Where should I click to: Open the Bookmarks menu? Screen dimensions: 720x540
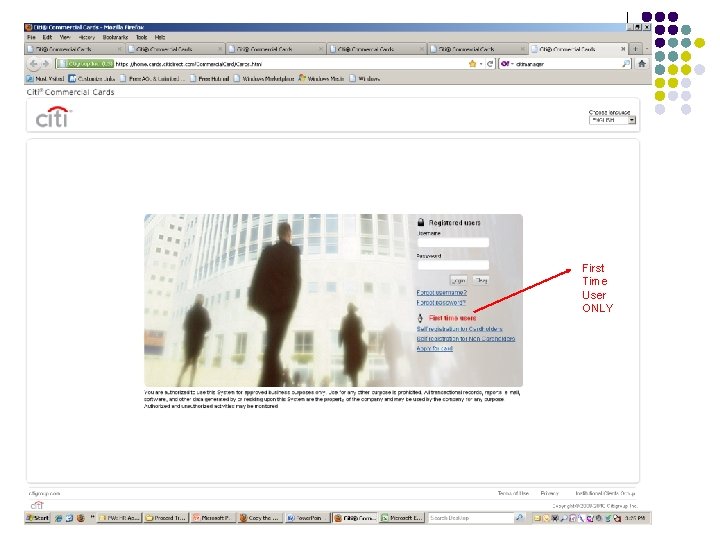pos(115,37)
